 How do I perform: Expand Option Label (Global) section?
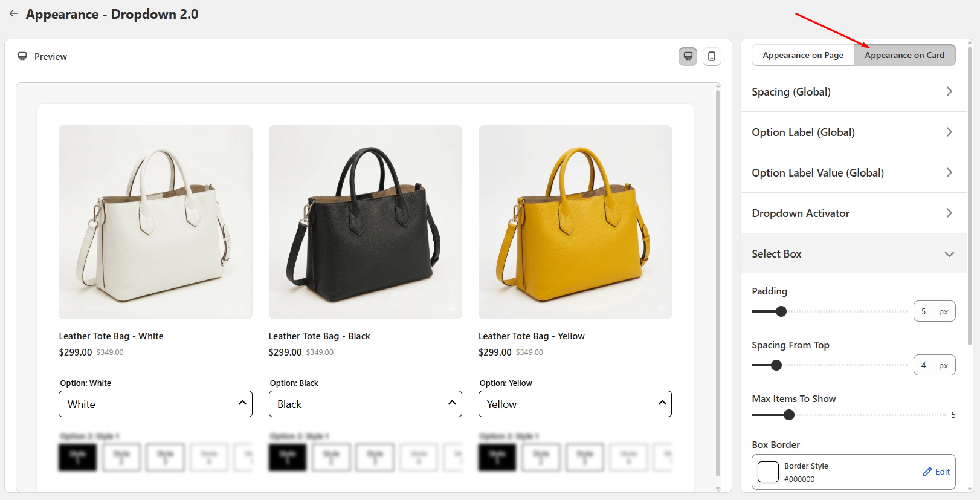tap(854, 132)
